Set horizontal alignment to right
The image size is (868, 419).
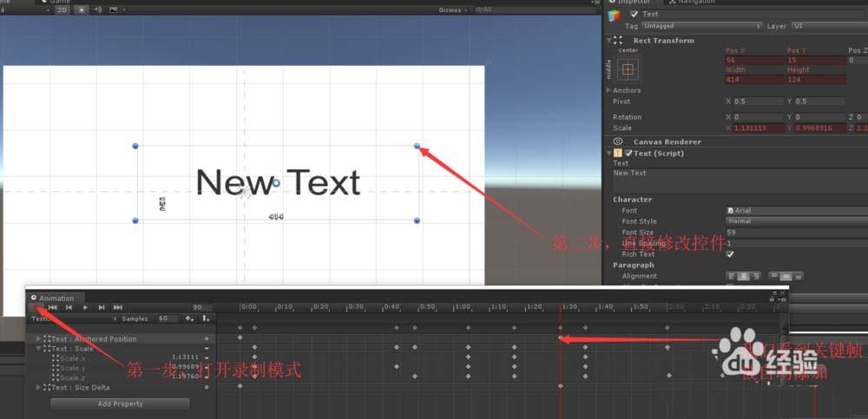click(756, 276)
